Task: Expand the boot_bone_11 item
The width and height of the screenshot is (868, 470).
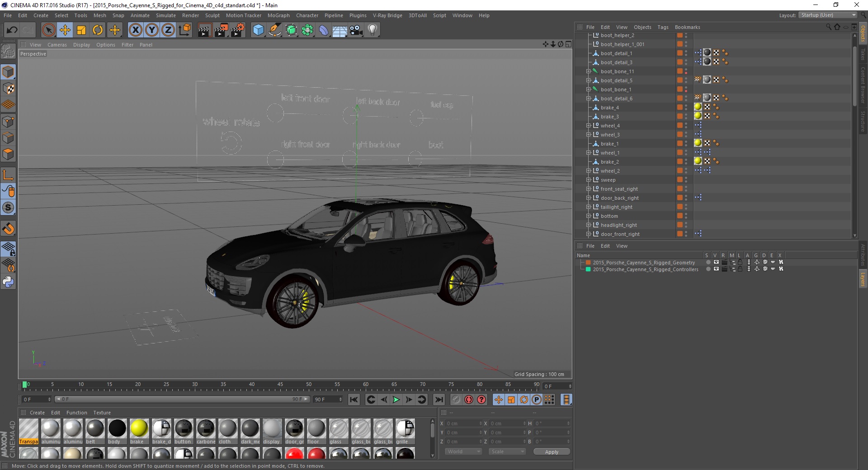Action: (x=589, y=71)
